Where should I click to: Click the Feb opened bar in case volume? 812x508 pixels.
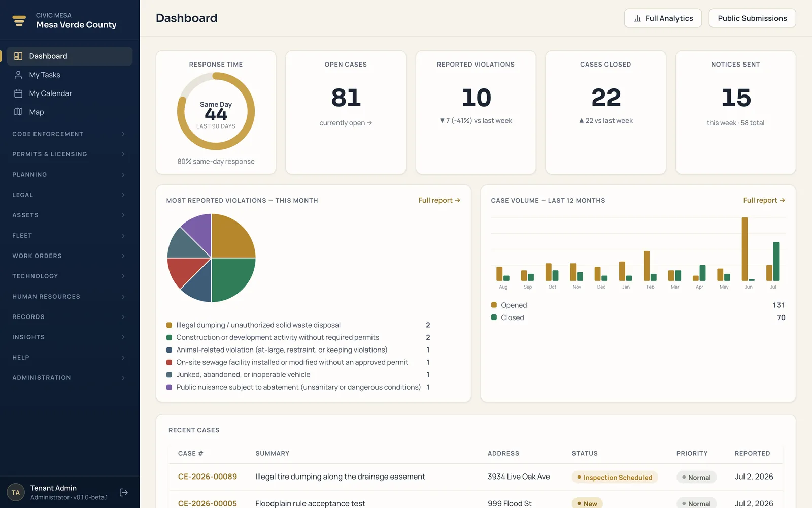point(647,266)
